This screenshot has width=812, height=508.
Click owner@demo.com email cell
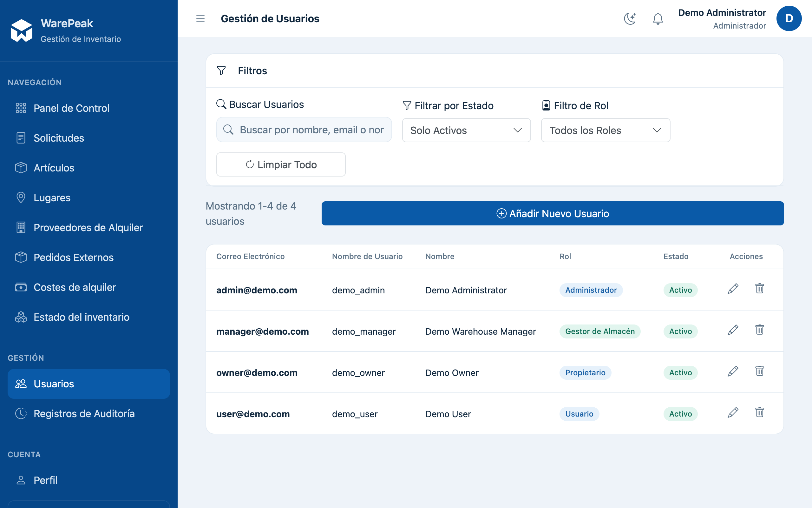point(257,373)
